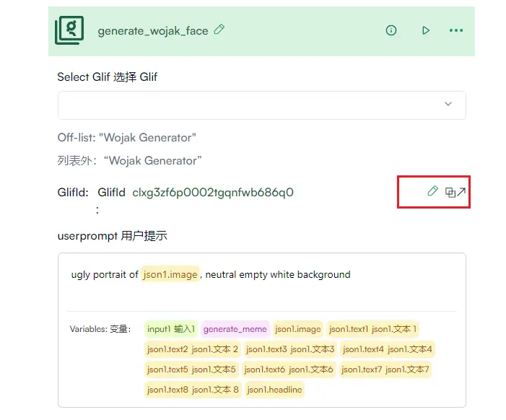Insert the json1.text3 variable chip

pos(290,349)
